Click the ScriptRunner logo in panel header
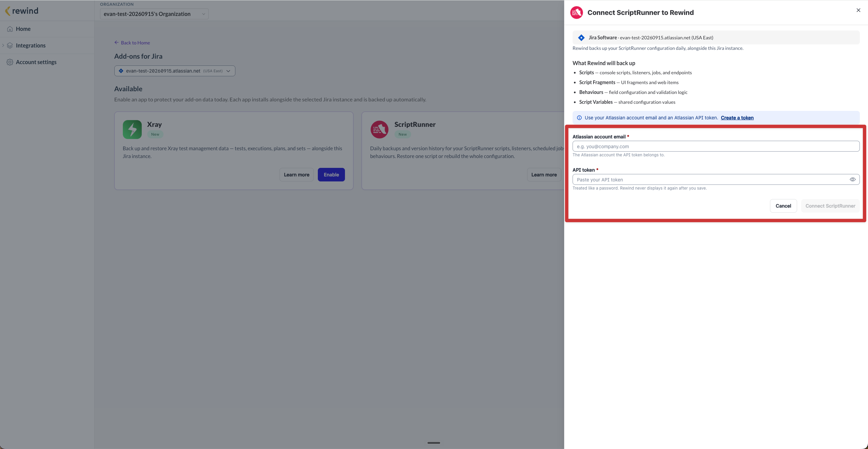This screenshot has height=449, width=868. pos(576,13)
